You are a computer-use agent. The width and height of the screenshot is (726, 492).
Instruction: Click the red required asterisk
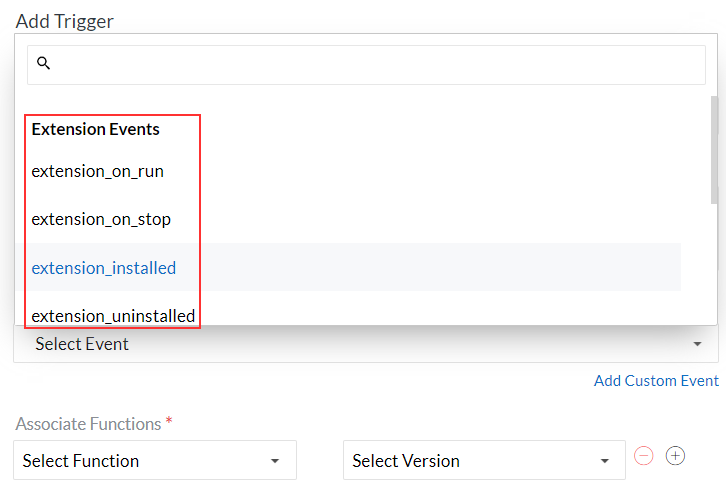[x=169, y=422]
